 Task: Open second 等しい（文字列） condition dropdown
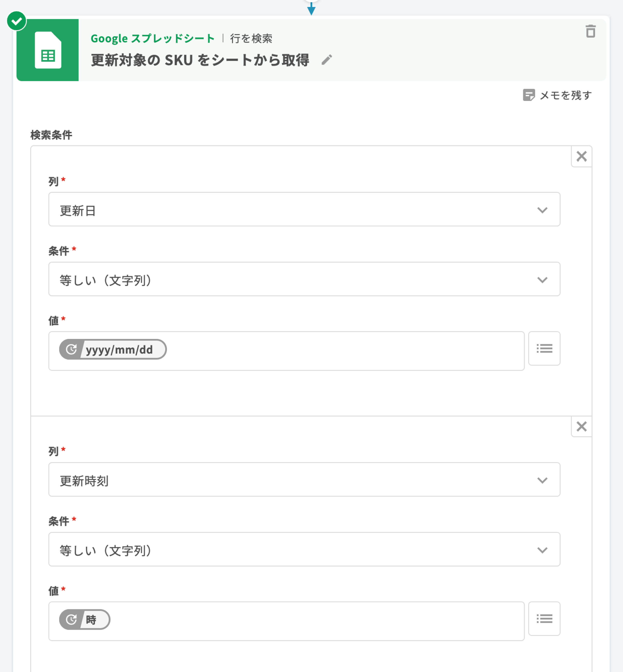tap(304, 549)
